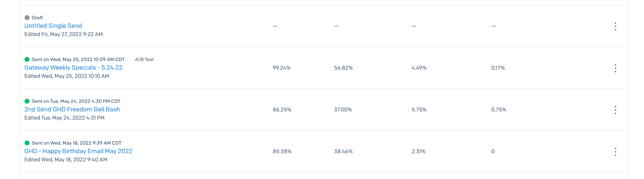Click the 37.00% stat for Freedom Bell Bash
This screenshot has height=179, width=644.
(x=343, y=110)
